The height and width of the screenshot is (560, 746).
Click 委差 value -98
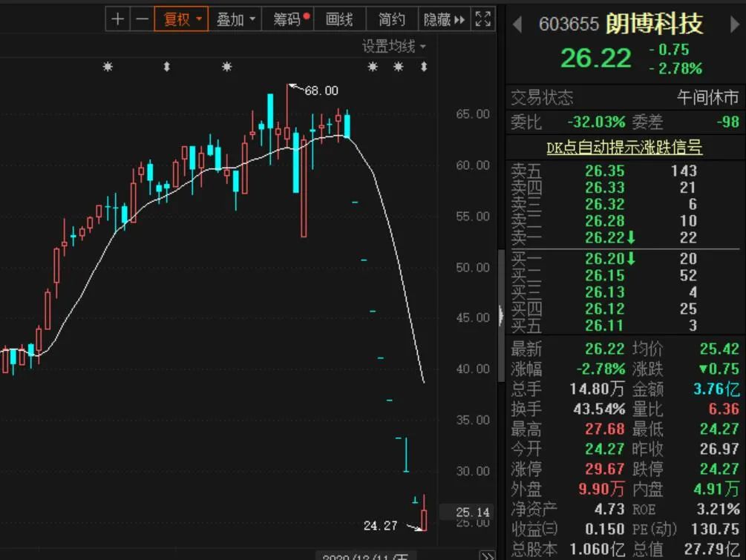point(728,122)
